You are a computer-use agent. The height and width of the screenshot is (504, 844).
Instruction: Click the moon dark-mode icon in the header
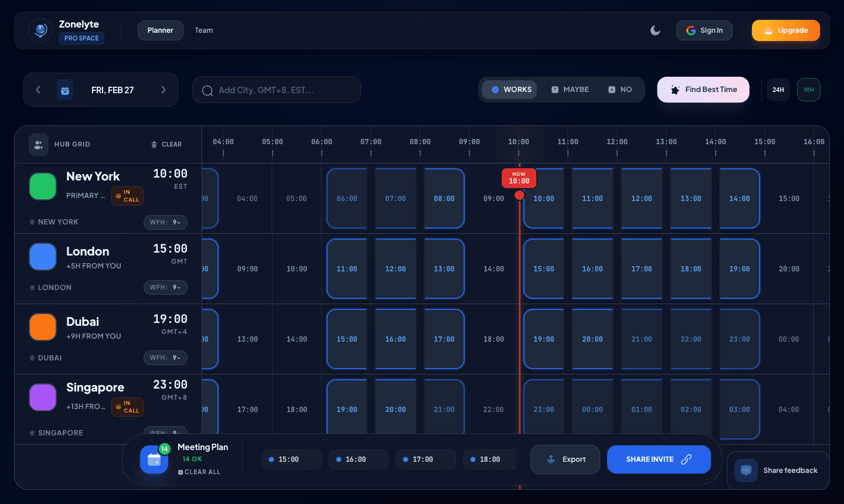[x=655, y=30]
